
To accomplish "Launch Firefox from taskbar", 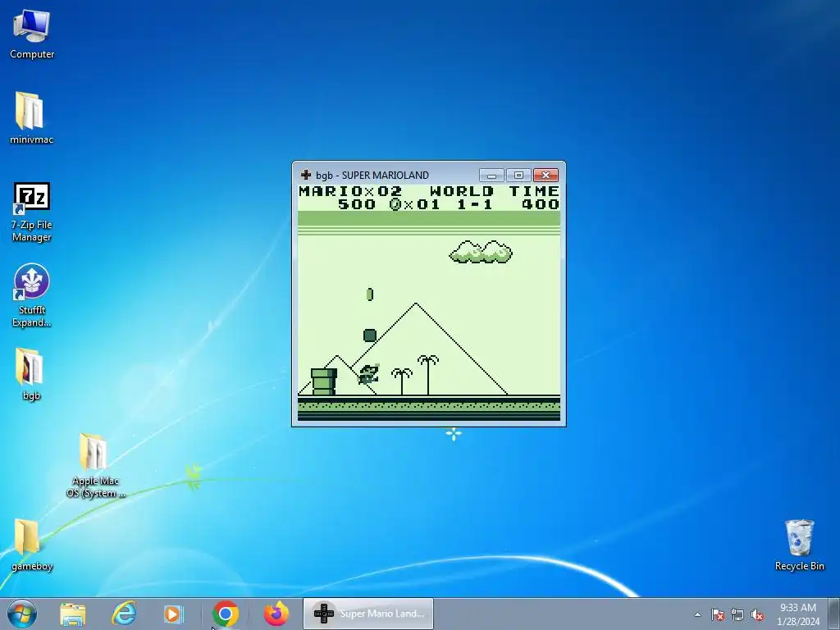I will [276, 614].
